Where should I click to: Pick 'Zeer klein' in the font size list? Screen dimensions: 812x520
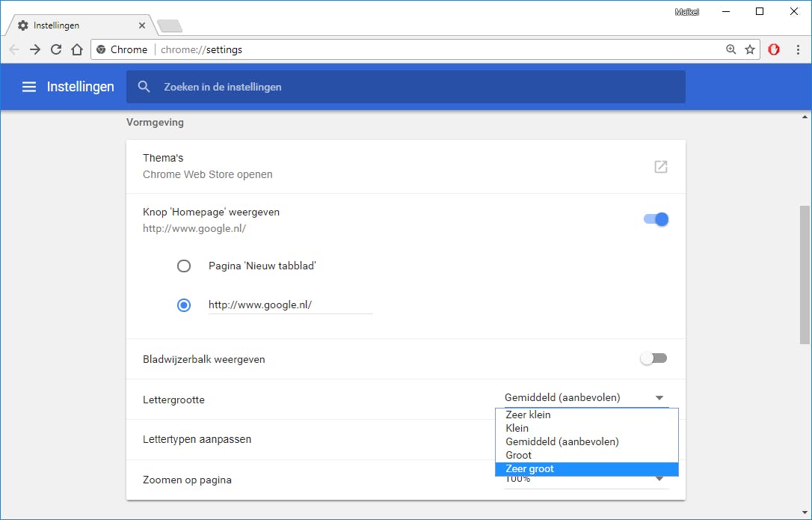(528, 415)
